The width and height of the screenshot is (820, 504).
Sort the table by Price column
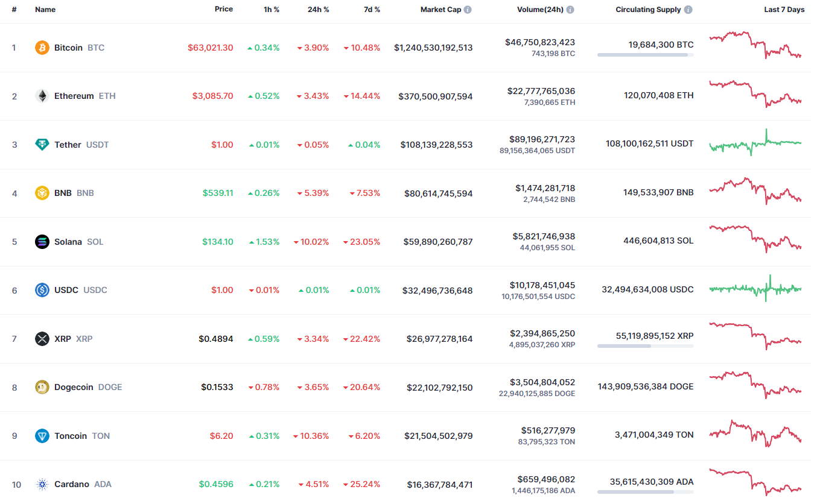[223, 10]
